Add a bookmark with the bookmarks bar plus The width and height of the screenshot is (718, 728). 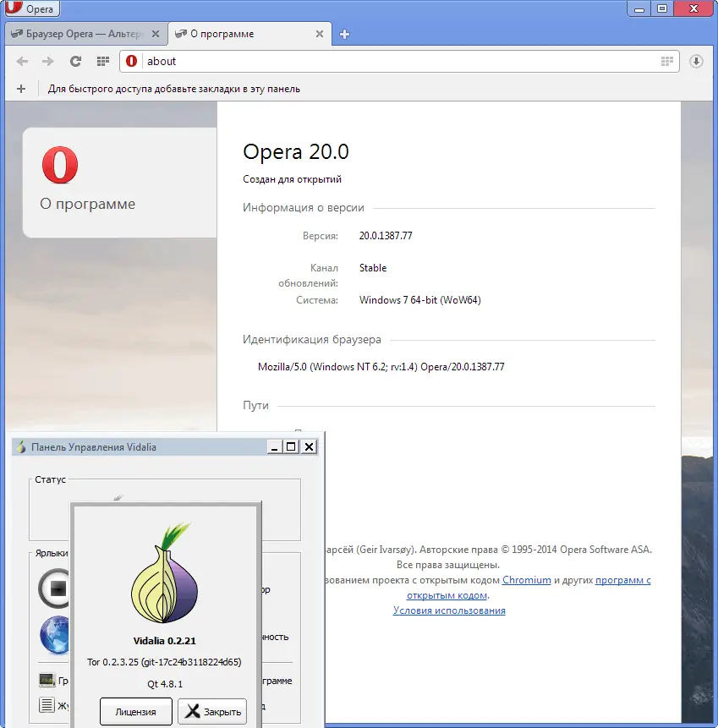pos(21,89)
